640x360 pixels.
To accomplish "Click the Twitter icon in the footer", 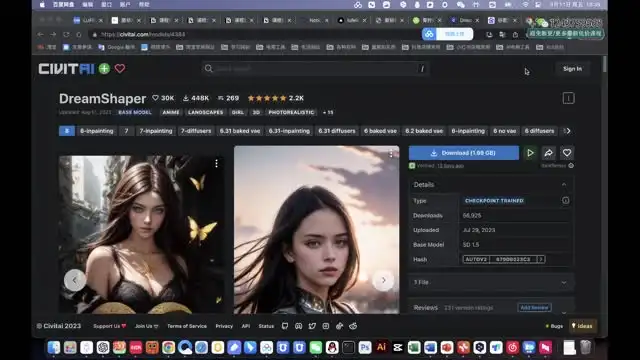I will click(312, 326).
